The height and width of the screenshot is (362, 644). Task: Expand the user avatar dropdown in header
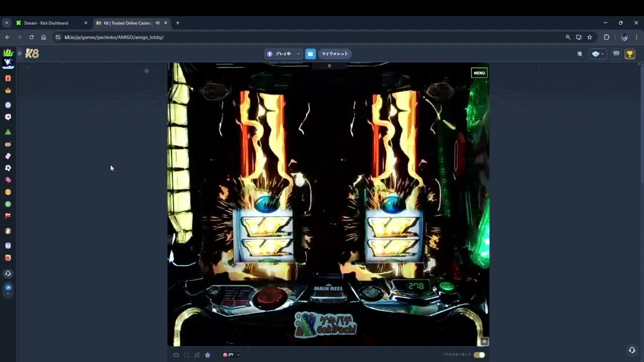(x=598, y=54)
